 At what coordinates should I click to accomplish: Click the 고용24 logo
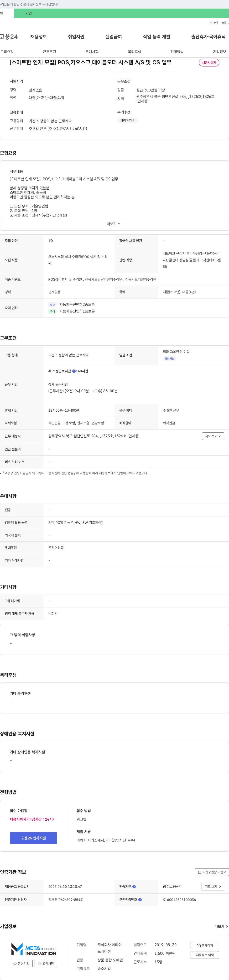pos(8,36)
